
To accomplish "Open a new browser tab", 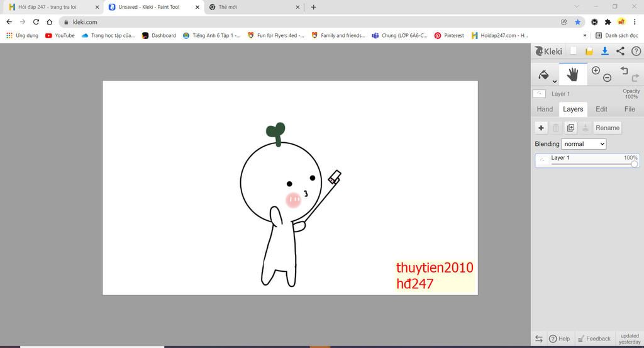I will click(313, 7).
